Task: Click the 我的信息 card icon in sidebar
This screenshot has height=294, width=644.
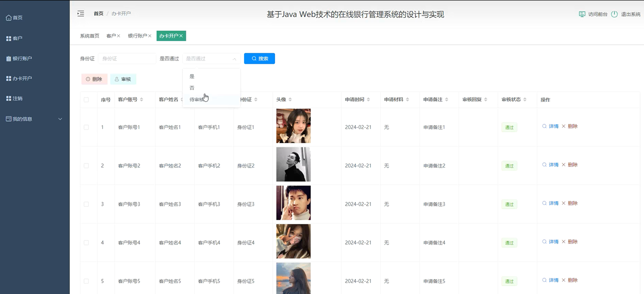Action: click(9, 119)
